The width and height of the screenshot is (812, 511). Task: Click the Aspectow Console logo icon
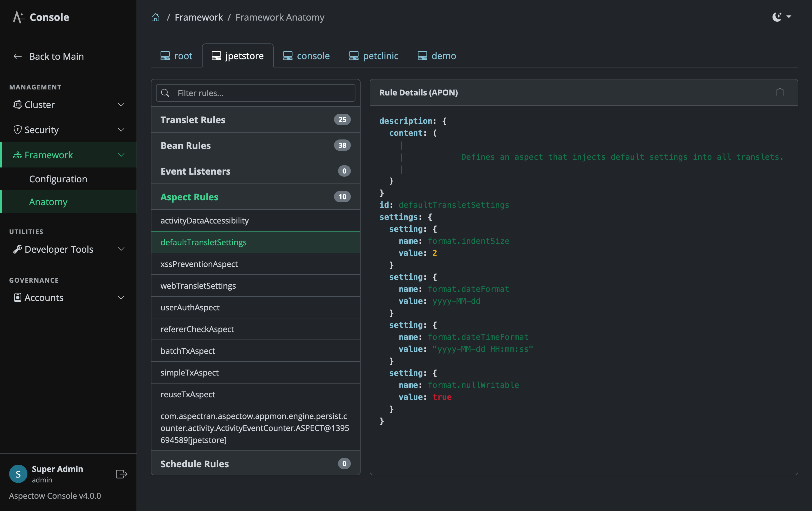click(18, 17)
